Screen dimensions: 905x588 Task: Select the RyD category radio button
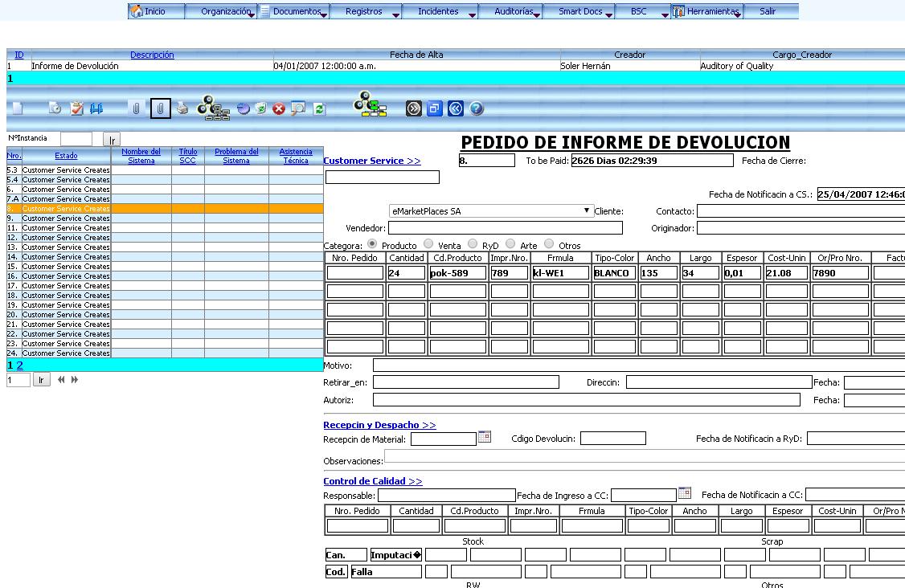(473, 244)
